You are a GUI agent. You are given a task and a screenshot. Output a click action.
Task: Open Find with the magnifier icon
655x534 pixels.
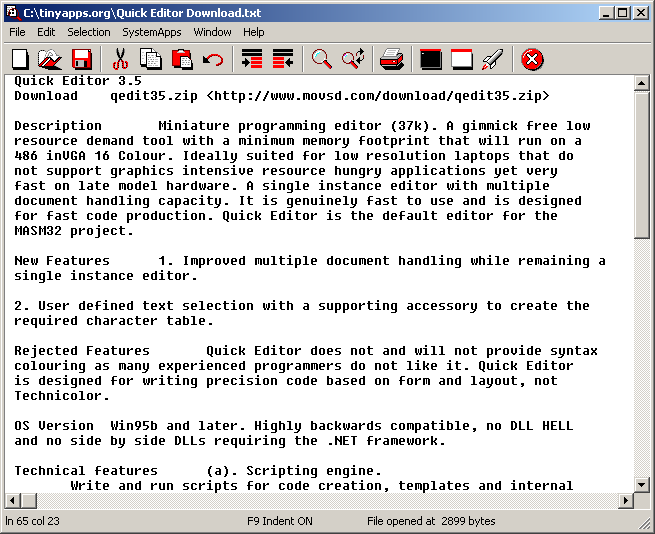pos(322,60)
